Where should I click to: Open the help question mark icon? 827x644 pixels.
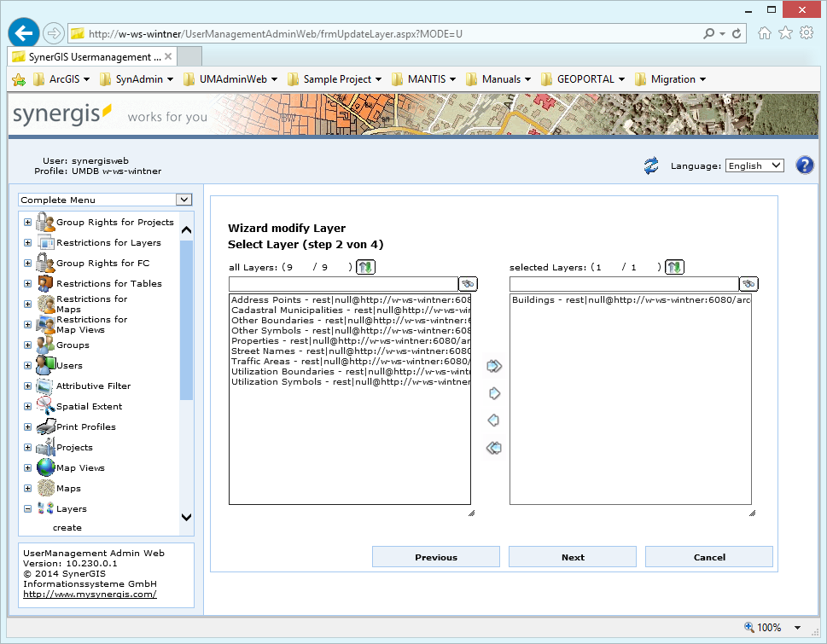click(804, 165)
